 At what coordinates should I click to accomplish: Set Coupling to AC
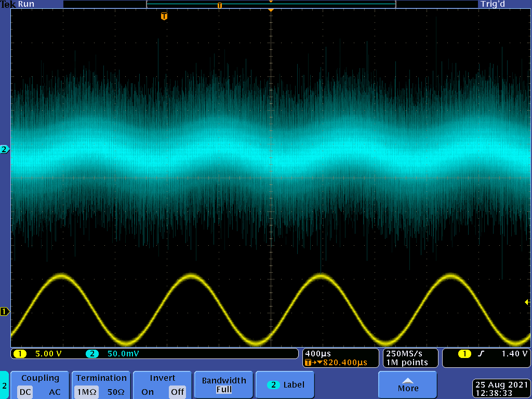tap(55, 392)
